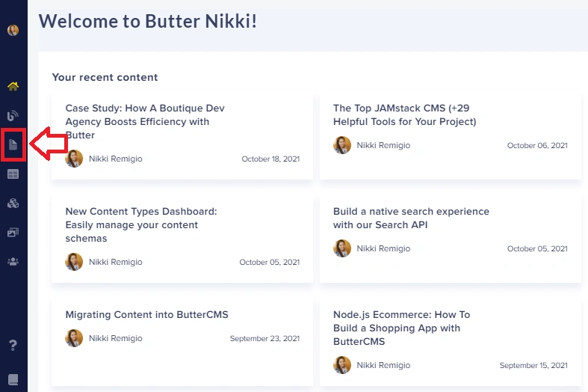Click Nikki Remigio name on Migrating Content card
Image resolution: width=588 pixels, height=392 pixels.
pyautogui.click(x=116, y=338)
